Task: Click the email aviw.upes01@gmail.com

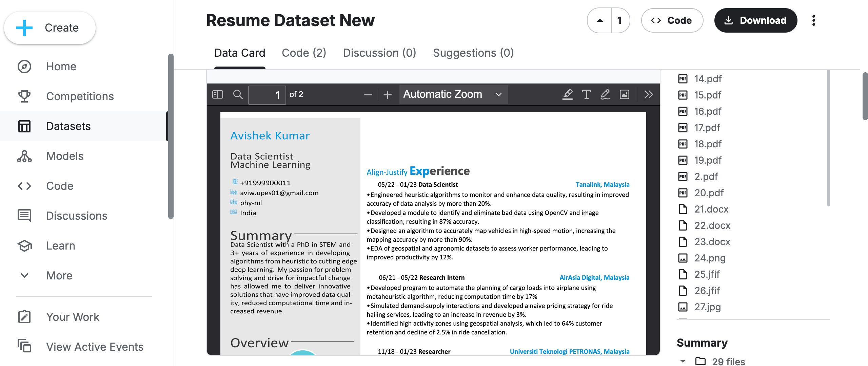Action: click(x=279, y=193)
